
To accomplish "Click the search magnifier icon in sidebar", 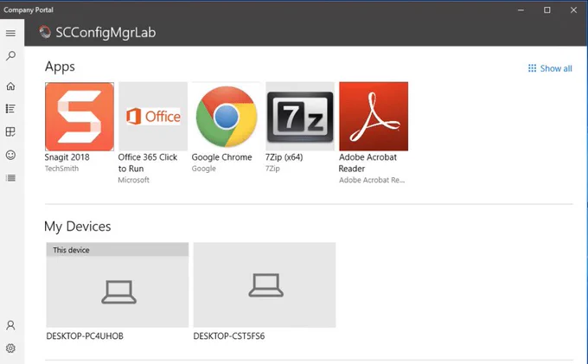I will (10, 56).
